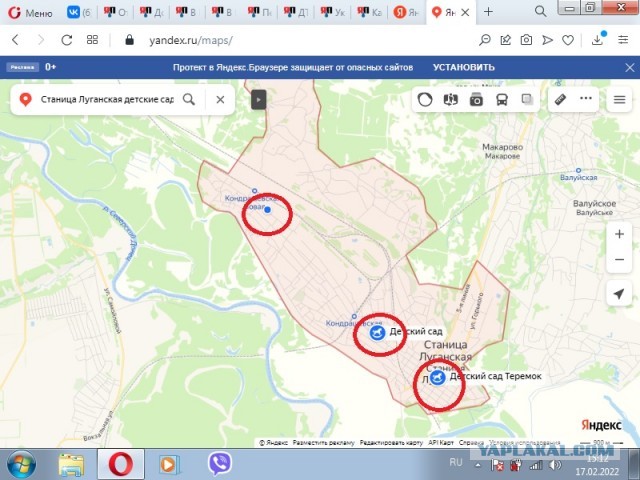Image resolution: width=640 pixels, height=480 pixels.
Task: Open the edit/note icon in address bar
Action: point(505,40)
